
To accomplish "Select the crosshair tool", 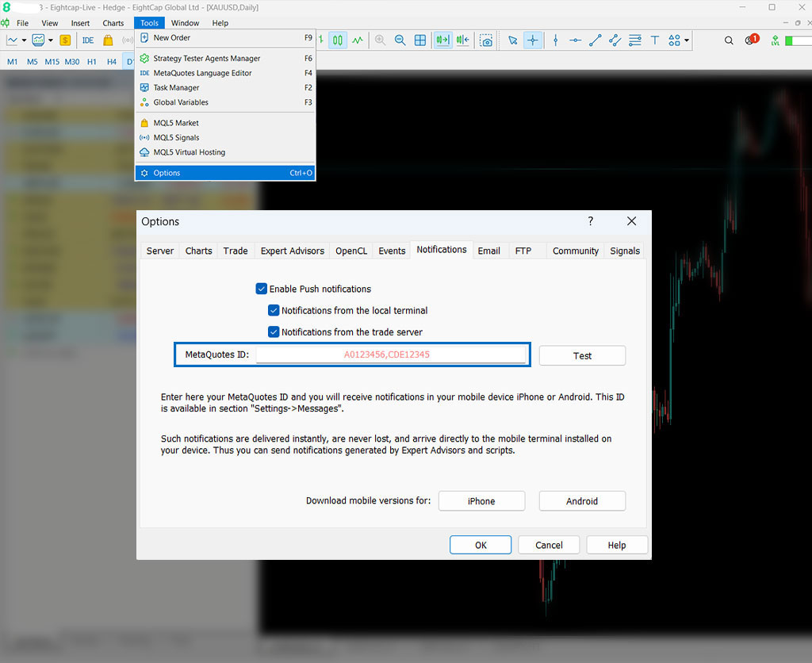I will coord(533,40).
